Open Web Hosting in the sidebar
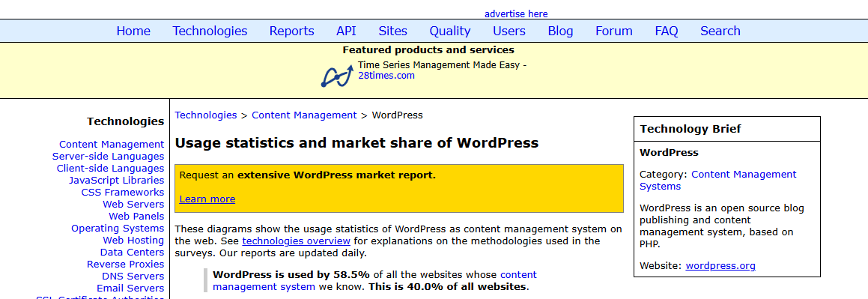Viewport: 868px width, 299px height. [133, 241]
